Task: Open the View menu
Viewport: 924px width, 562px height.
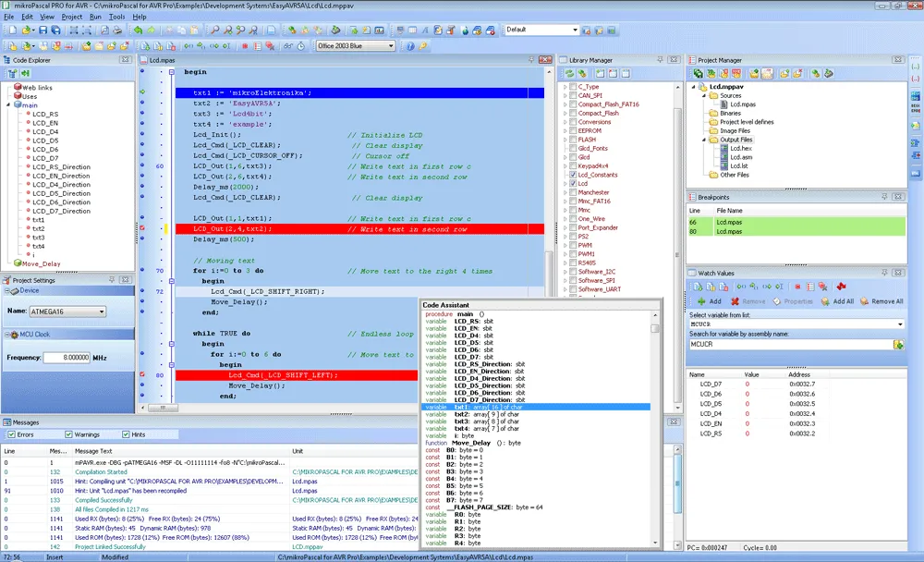Action: pyautogui.click(x=47, y=17)
